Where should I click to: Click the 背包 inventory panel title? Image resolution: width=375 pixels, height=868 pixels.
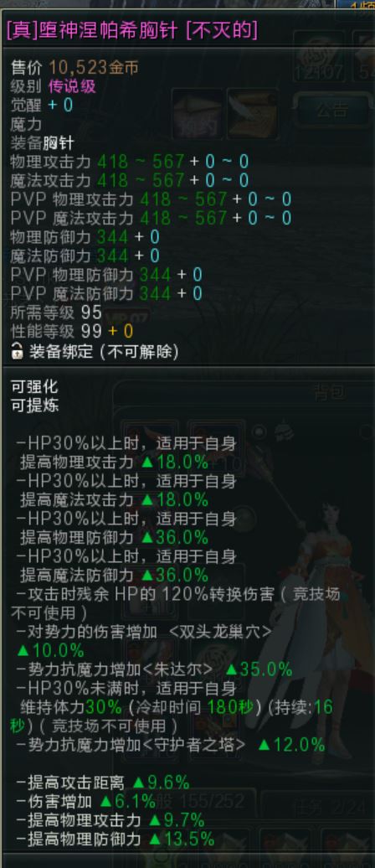coord(330,392)
